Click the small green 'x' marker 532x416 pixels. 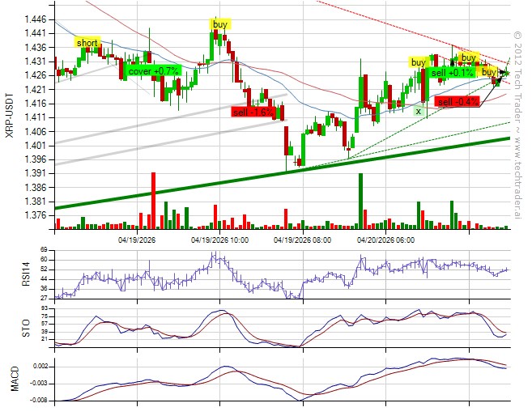[419, 111]
